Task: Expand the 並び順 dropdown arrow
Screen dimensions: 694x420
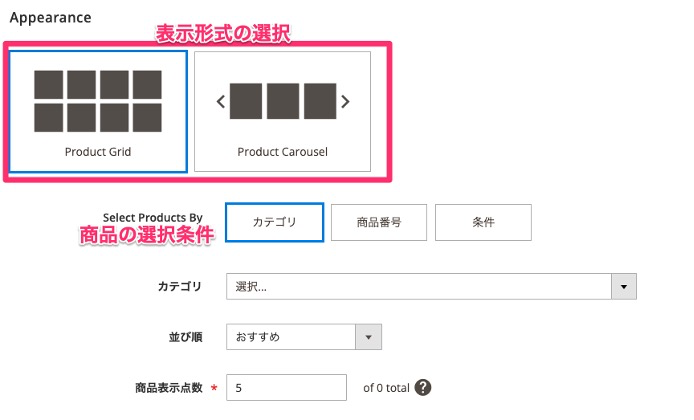Action: (369, 337)
